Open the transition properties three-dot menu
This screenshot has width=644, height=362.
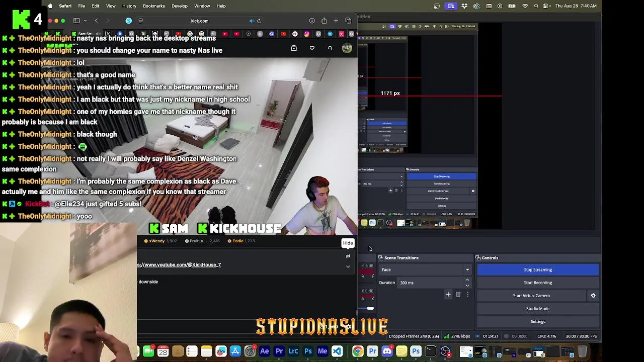coord(467,295)
